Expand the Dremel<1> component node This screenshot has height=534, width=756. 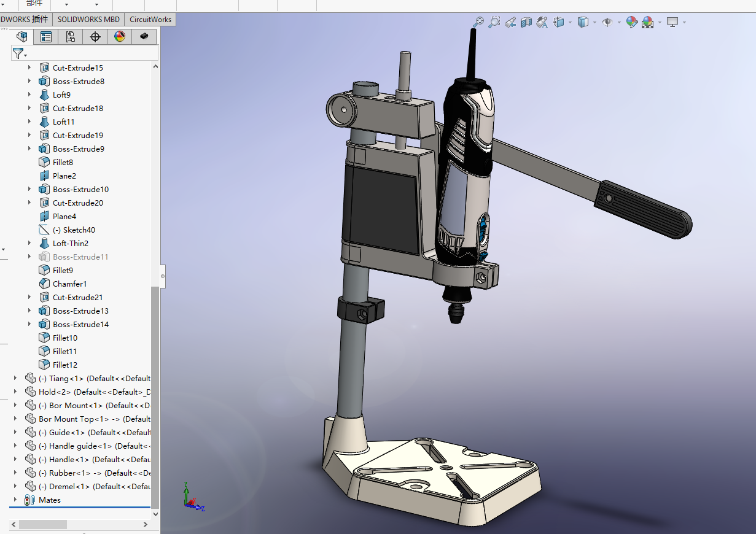point(15,486)
